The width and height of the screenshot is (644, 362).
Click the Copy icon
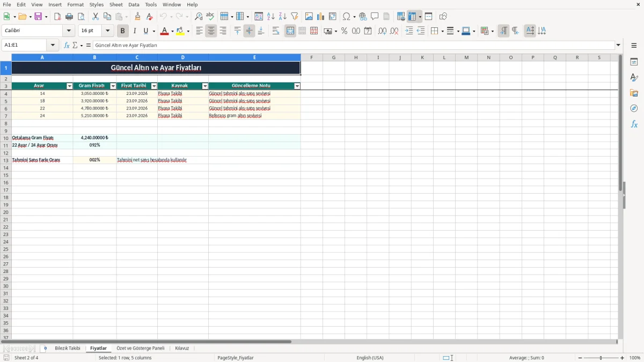click(x=107, y=17)
